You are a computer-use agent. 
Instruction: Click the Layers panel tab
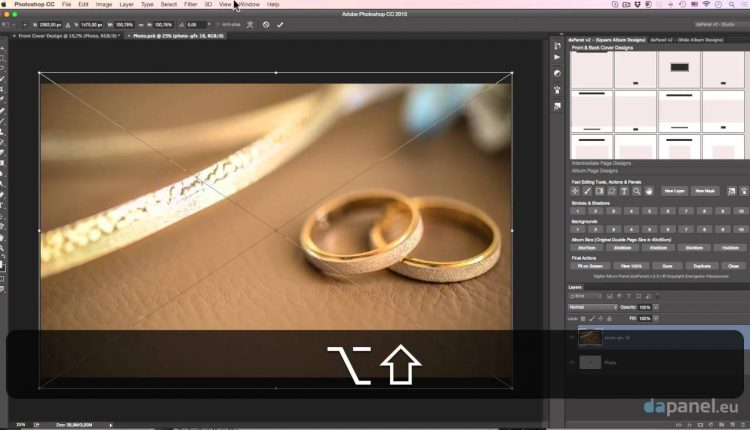click(575, 287)
